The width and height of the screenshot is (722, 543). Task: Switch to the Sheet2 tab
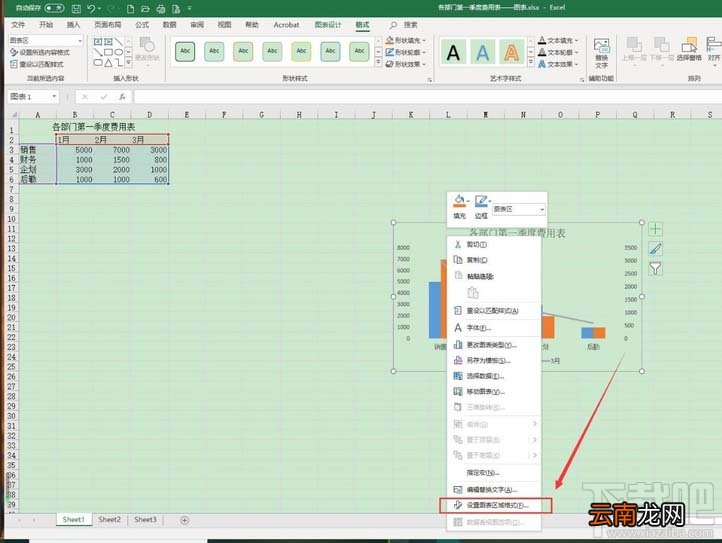tap(109, 520)
